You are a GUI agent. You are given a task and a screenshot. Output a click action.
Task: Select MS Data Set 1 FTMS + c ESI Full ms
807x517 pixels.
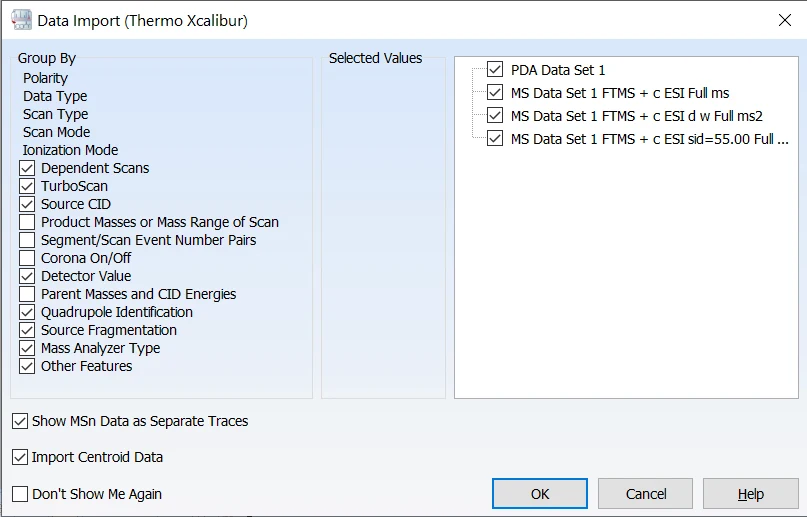click(620, 93)
